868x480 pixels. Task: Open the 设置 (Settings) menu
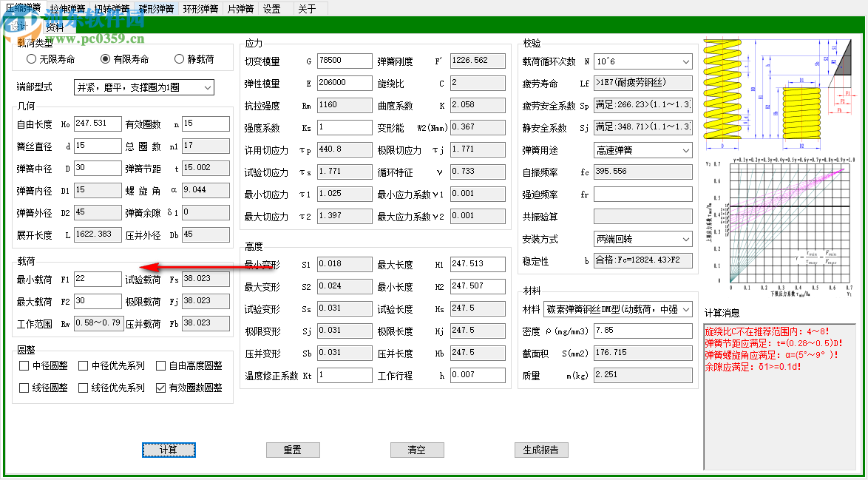(x=271, y=7)
